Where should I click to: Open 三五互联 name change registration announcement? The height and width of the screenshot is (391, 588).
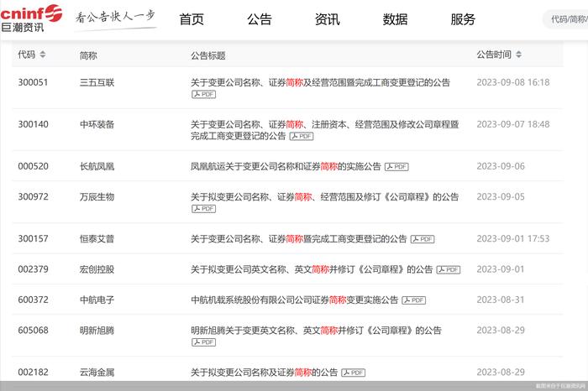pyautogui.click(x=320, y=82)
